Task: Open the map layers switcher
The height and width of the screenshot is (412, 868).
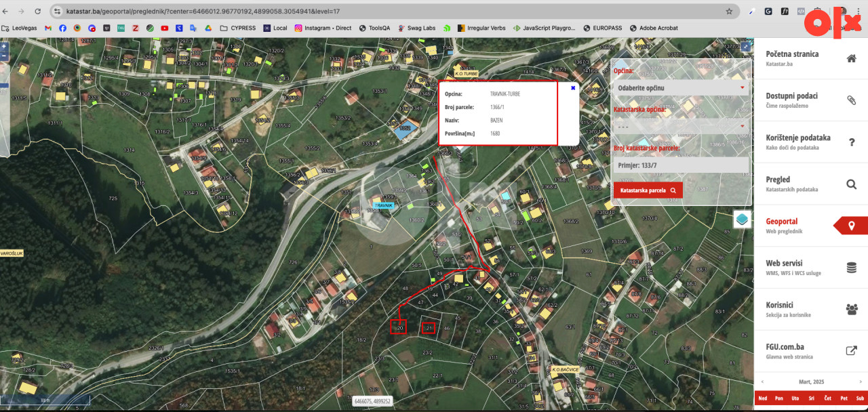Action: [x=742, y=220]
